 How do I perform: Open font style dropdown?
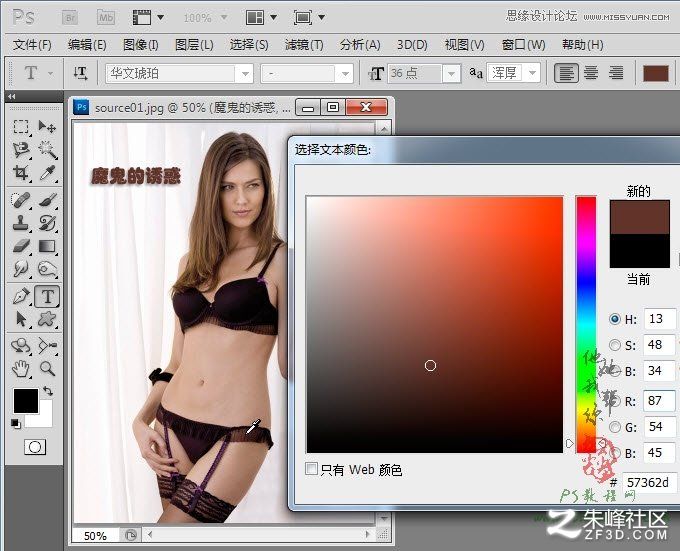coord(346,74)
